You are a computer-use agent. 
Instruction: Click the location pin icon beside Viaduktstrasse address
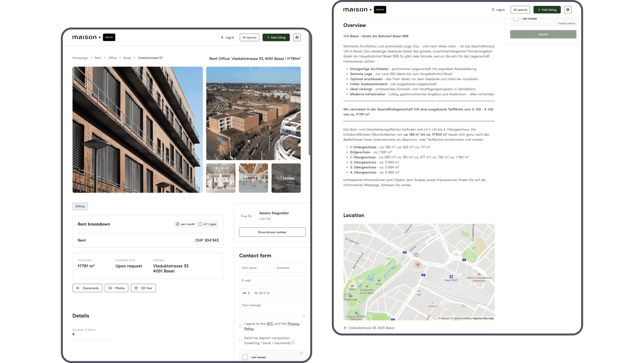(345, 328)
